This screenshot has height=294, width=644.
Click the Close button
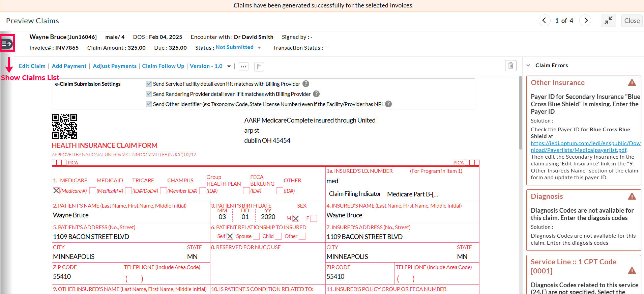(x=632, y=21)
